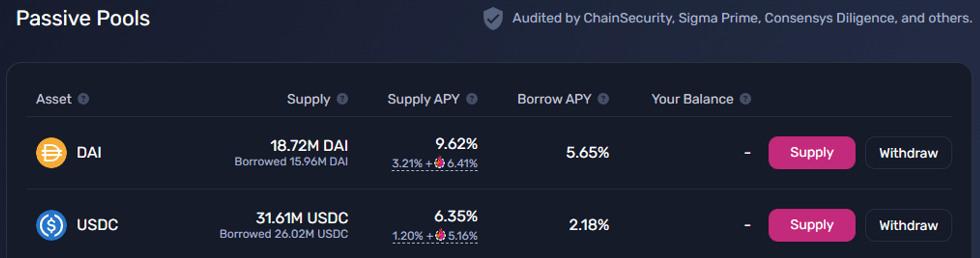This screenshot has width=980, height=258.
Task: Supply to the USDC pool
Action: (812, 225)
